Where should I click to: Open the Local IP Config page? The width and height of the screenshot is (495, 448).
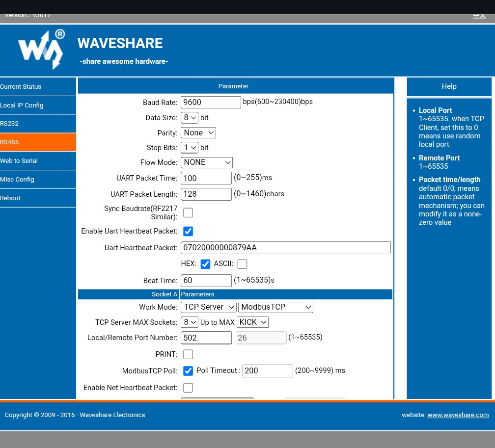click(22, 105)
